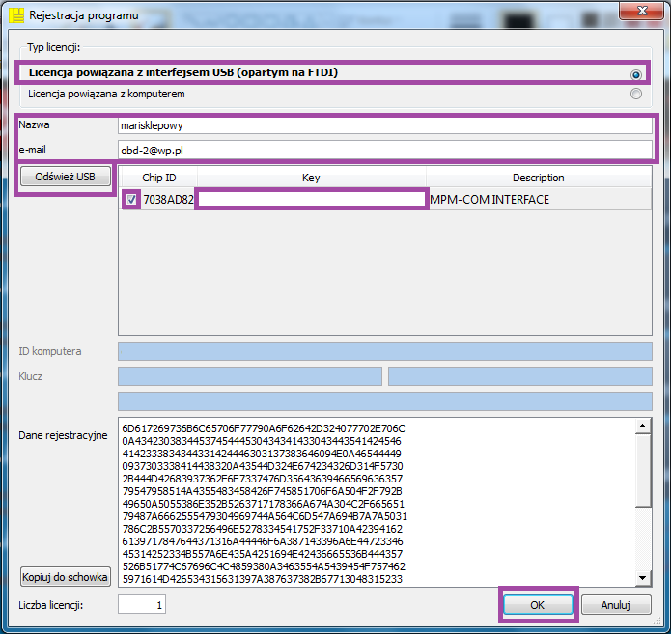672x634 pixels.
Task: Select USB interface (FTDI) license radio button
Action: pos(635,75)
